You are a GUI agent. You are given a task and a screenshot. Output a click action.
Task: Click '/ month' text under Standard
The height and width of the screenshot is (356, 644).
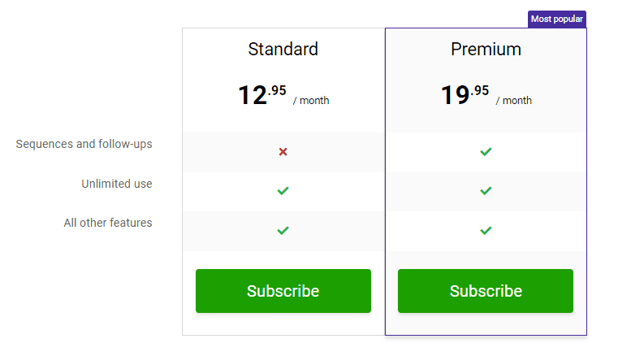[311, 100]
